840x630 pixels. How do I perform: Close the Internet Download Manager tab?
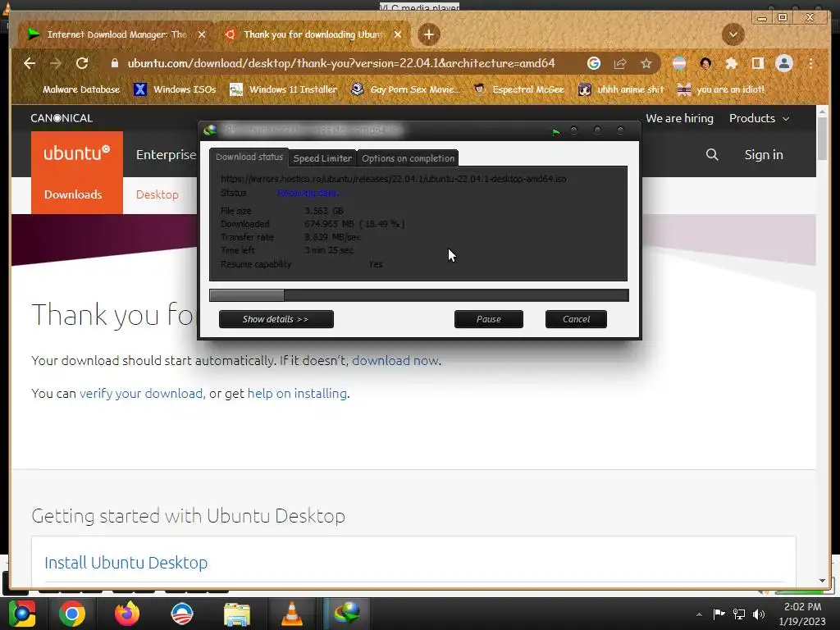click(x=202, y=34)
